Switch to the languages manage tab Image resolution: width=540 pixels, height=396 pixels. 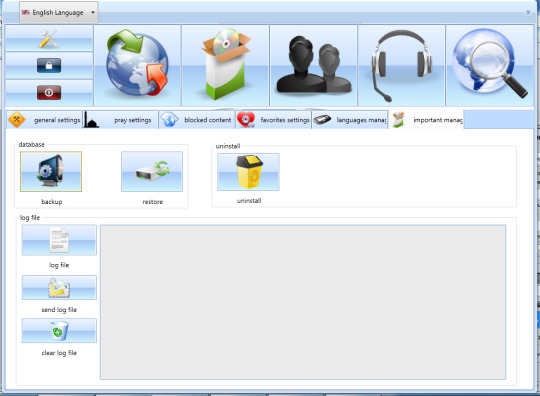(x=350, y=120)
